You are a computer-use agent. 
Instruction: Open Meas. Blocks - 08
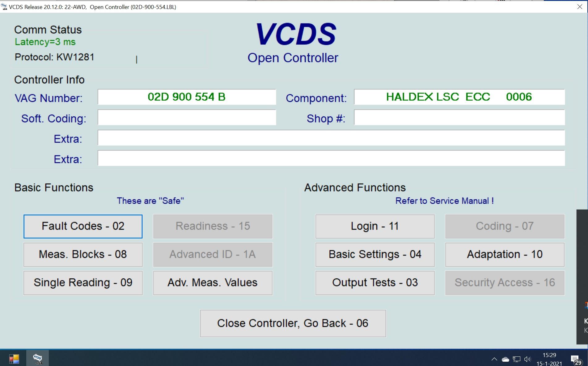[x=83, y=255]
